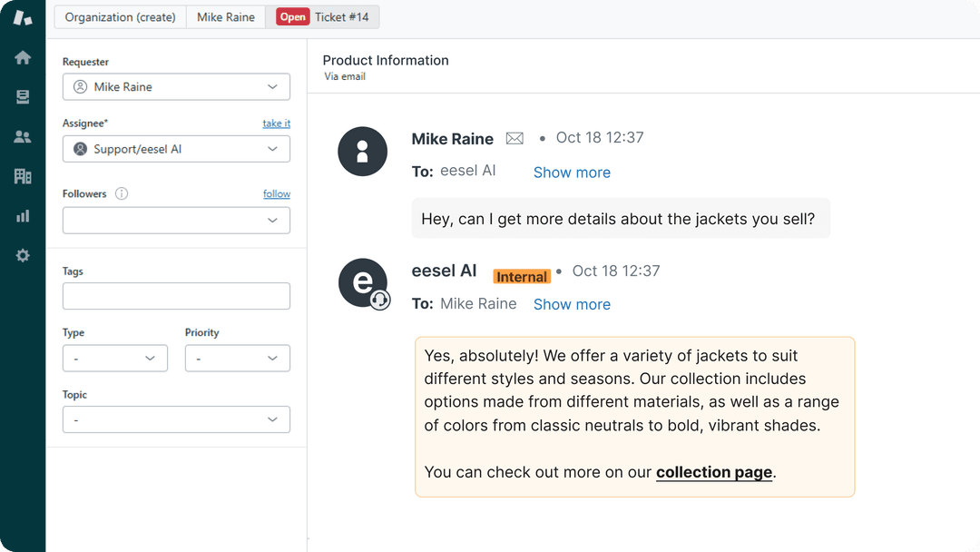Click the organizations building icon
This screenshot has width=980, height=552.
click(x=22, y=176)
